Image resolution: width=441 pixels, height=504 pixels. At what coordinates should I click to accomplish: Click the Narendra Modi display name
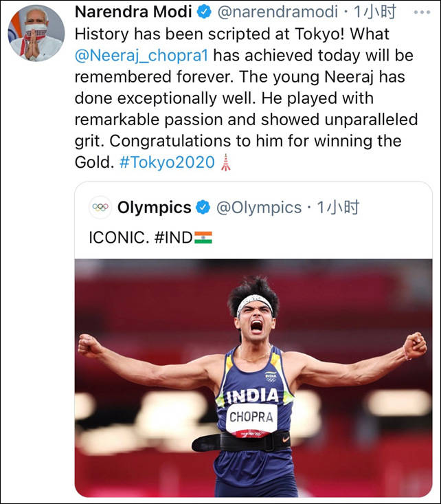click(133, 12)
